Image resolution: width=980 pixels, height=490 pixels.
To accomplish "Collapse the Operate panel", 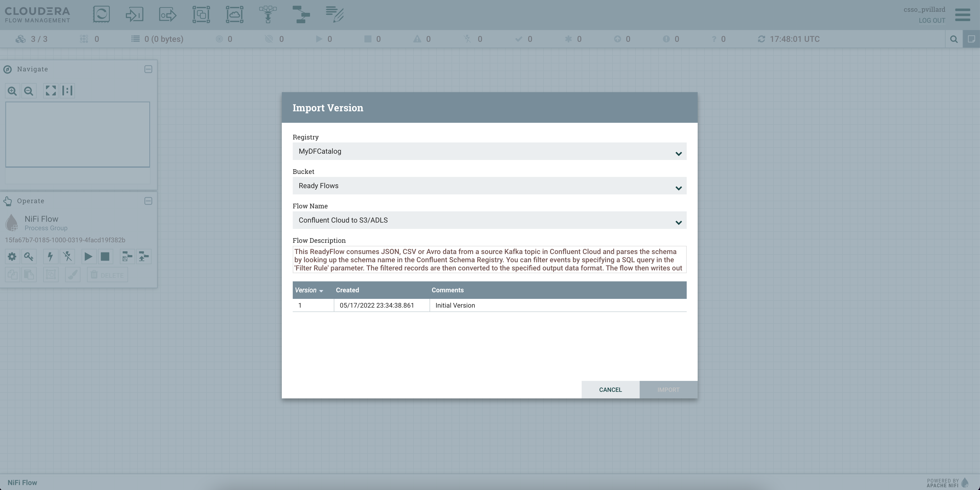I will (x=148, y=201).
